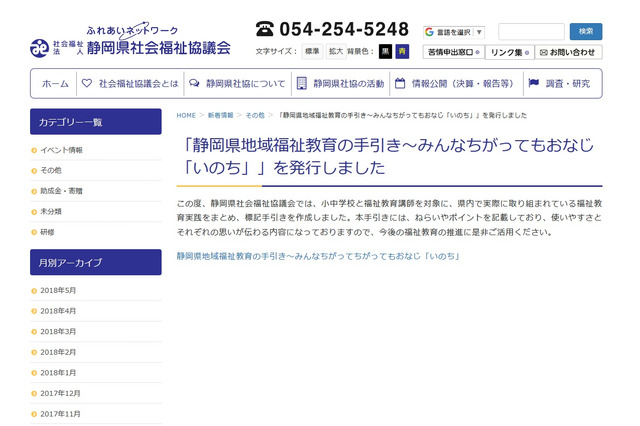
Task: Click the building icon of 静岡県社協の活動
Action: point(301,83)
